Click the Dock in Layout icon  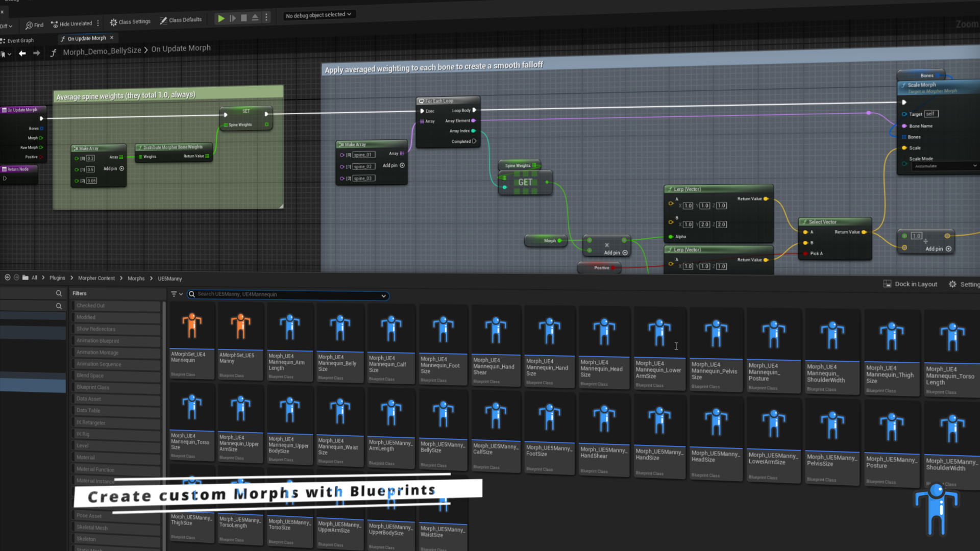click(x=887, y=284)
